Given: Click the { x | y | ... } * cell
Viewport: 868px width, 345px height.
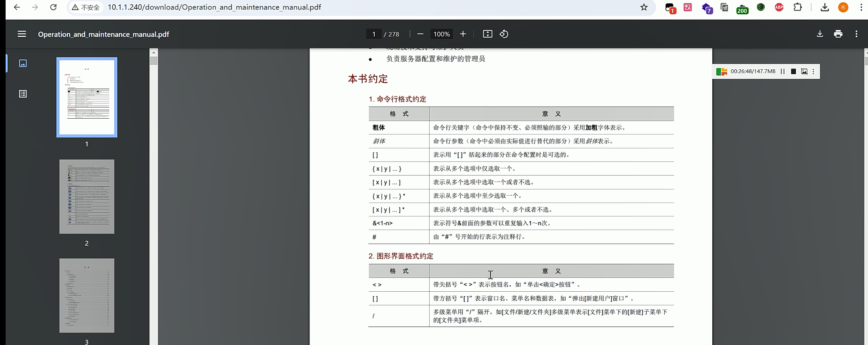Looking at the screenshot, I should pos(399,196).
